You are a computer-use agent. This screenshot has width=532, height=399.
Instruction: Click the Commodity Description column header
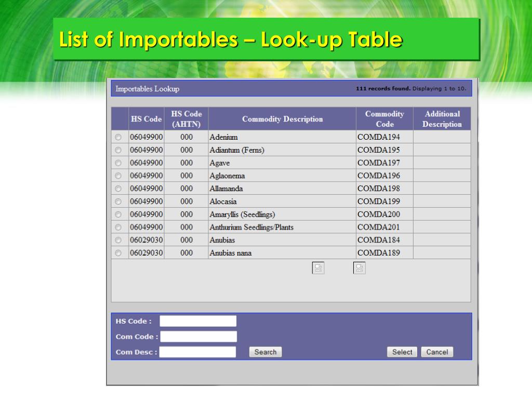coord(282,119)
